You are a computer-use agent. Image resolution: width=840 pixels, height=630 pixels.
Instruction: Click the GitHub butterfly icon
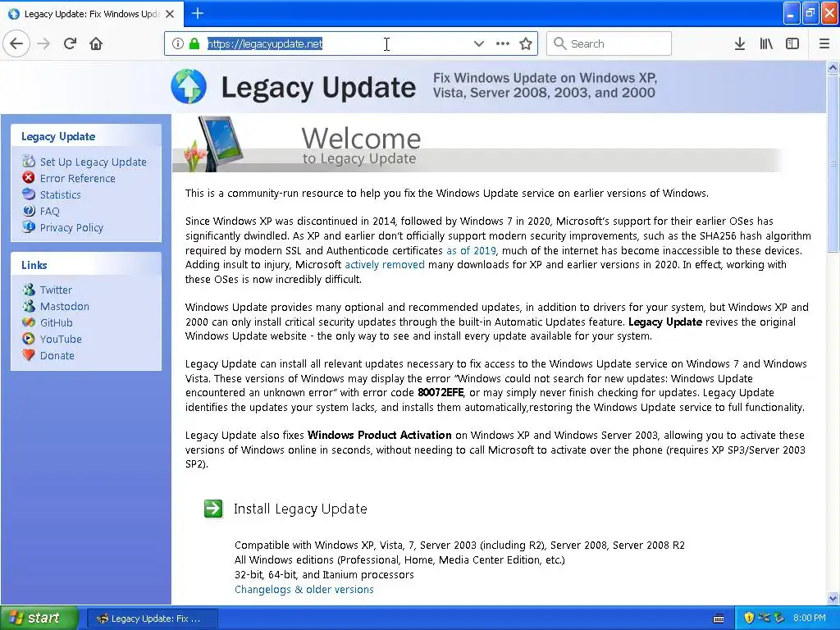[29, 322]
